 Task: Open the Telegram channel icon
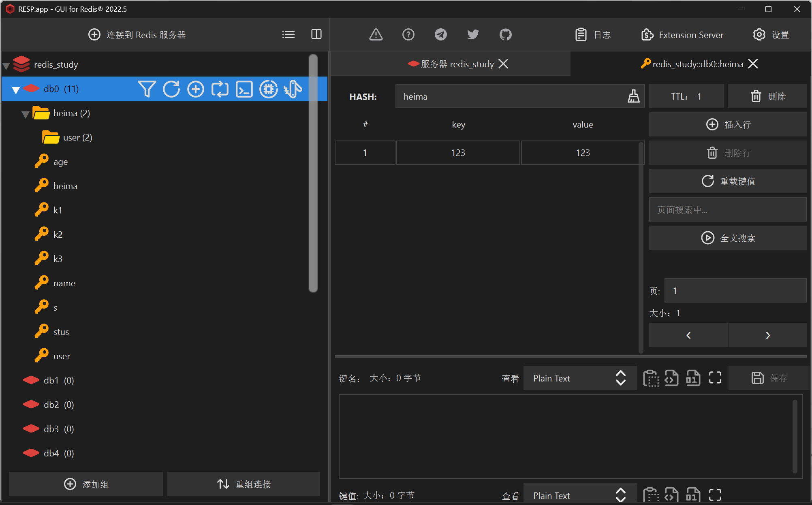tap(441, 35)
